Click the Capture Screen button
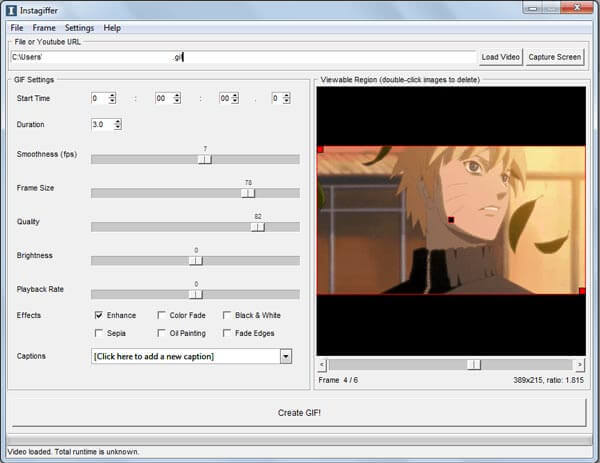The width and height of the screenshot is (600, 463). (554, 57)
